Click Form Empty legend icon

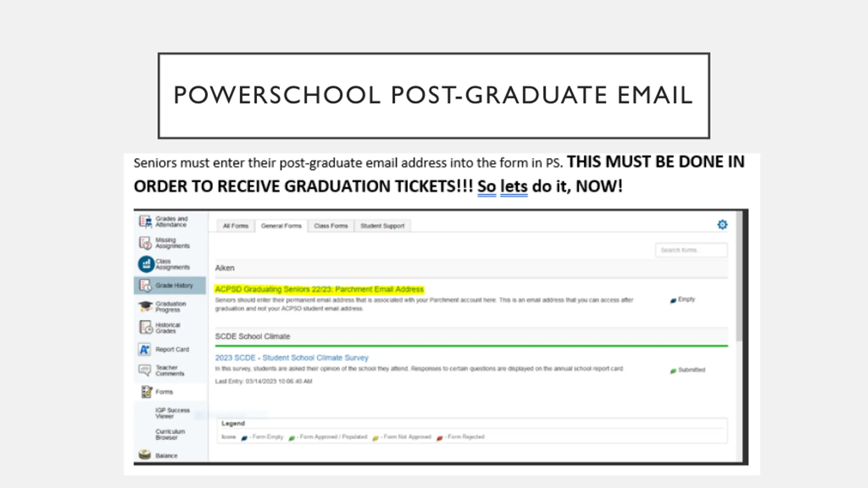(x=244, y=438)
